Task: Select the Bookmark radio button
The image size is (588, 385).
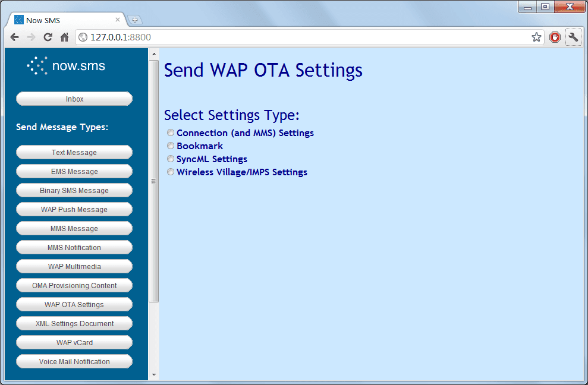Action: pyautogui.click(x=171, y=146)
